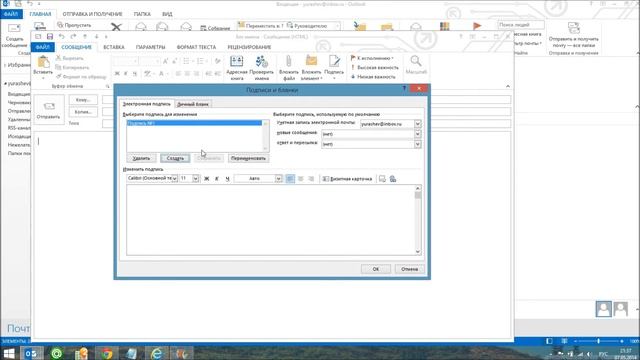Align signature text left
Screen dimensions: 640x360
click(290, 178)
